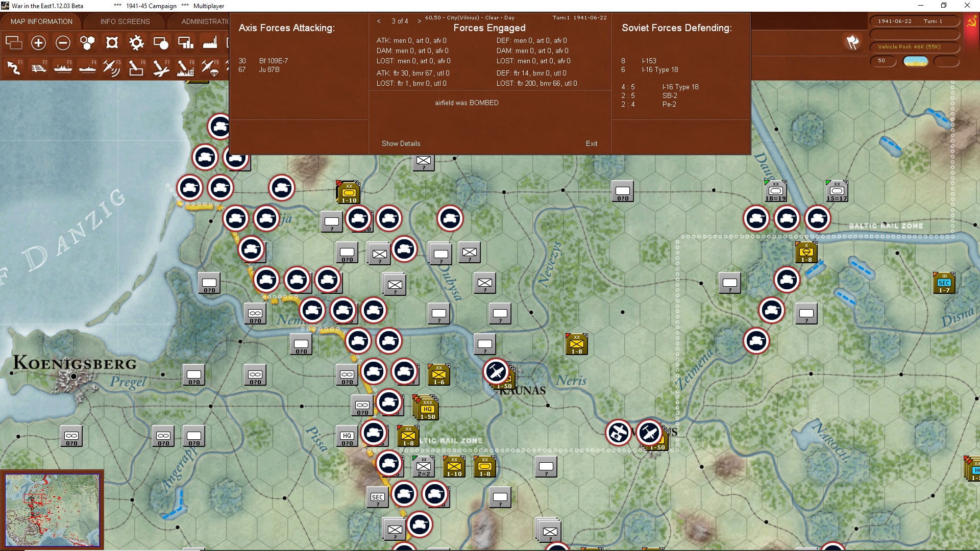Select bomb city F8 icon
Viewport: 980px width, 551px height.
(185, 68)
